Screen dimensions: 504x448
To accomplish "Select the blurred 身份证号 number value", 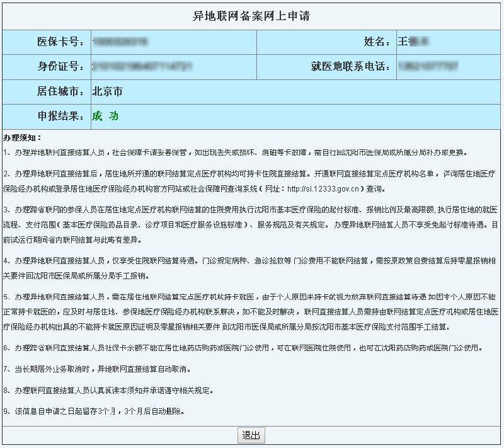I will pos(141,67).
